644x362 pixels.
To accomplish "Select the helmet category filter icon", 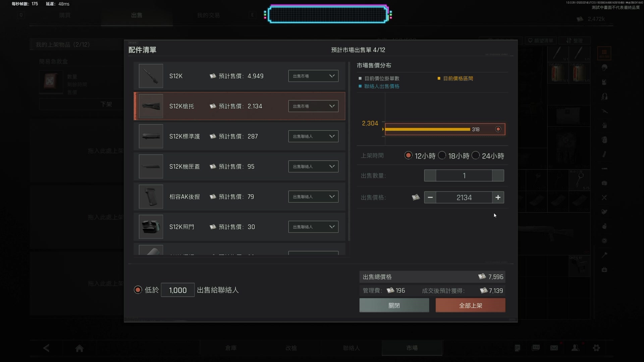I will [x=605, y=68].
